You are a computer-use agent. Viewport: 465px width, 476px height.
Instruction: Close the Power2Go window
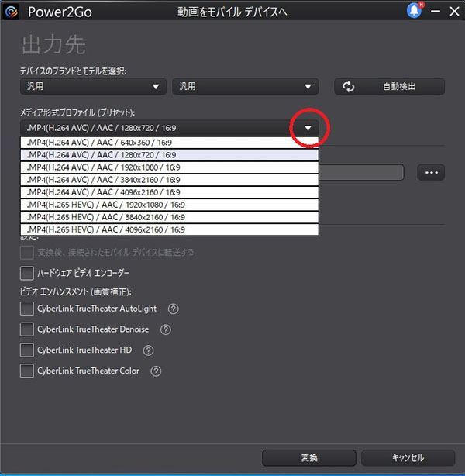[454, 12]
